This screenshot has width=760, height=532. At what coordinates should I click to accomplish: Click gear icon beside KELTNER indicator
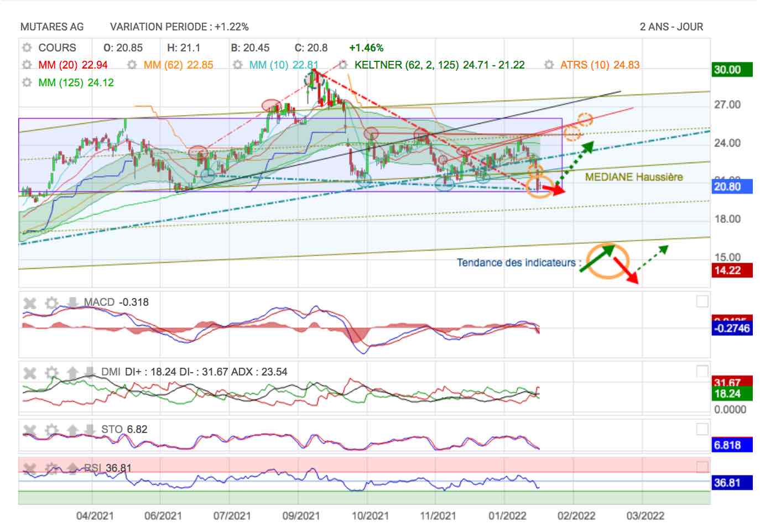pos(343,65)
